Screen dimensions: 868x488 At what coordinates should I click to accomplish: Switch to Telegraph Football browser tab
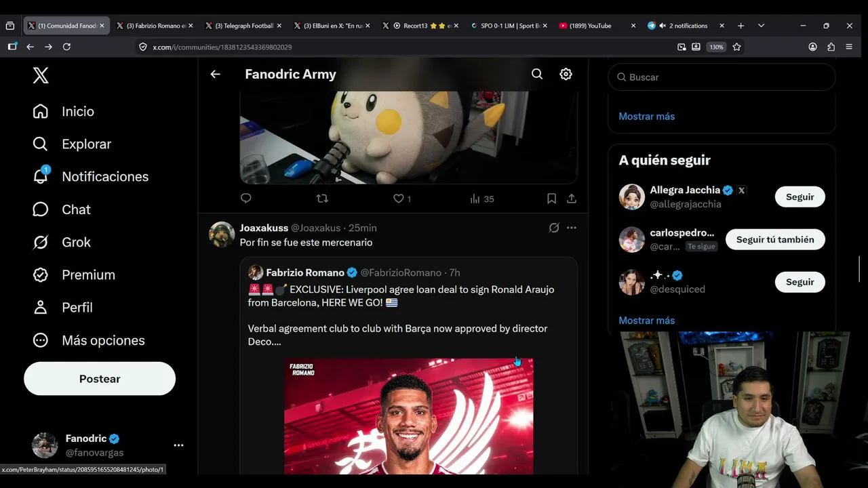point(243,26)
